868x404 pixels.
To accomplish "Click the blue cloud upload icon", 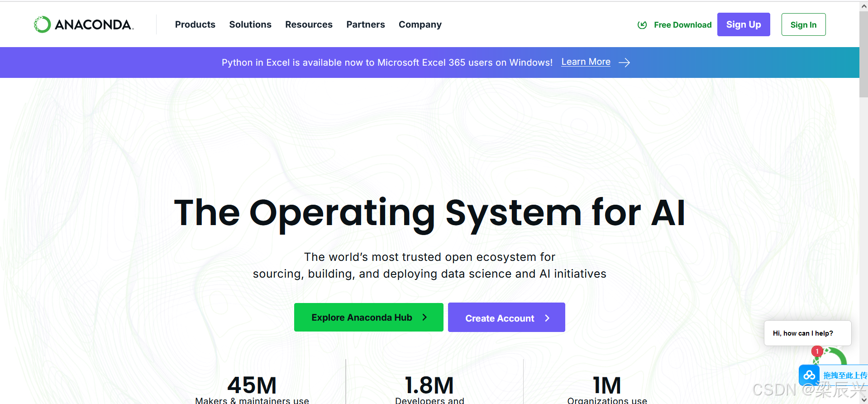I will click(809, 375).
